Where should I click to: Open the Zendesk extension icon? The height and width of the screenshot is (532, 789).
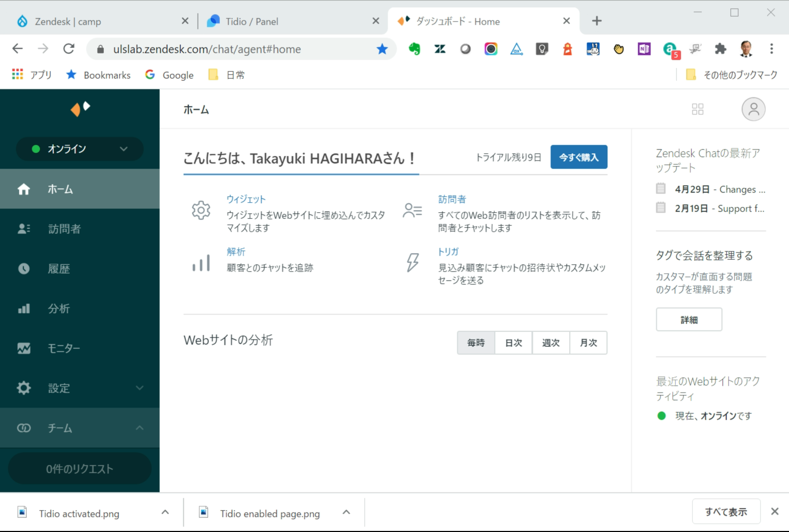[x=440, y=49]
